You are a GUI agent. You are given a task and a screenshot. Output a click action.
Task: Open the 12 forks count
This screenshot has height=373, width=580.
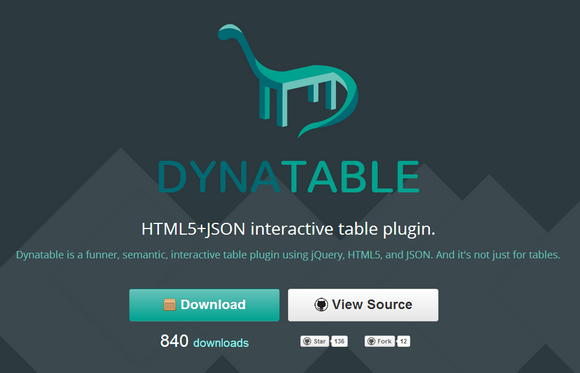click(404, 341)
